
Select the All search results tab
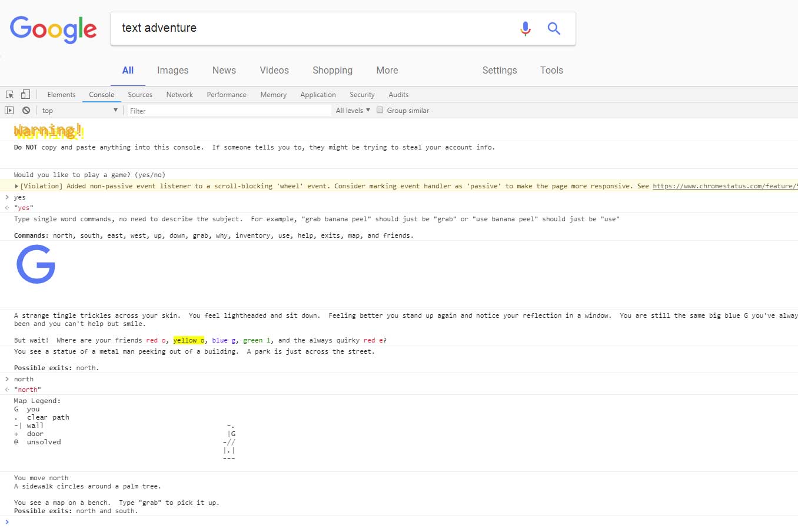pos(128,70)
